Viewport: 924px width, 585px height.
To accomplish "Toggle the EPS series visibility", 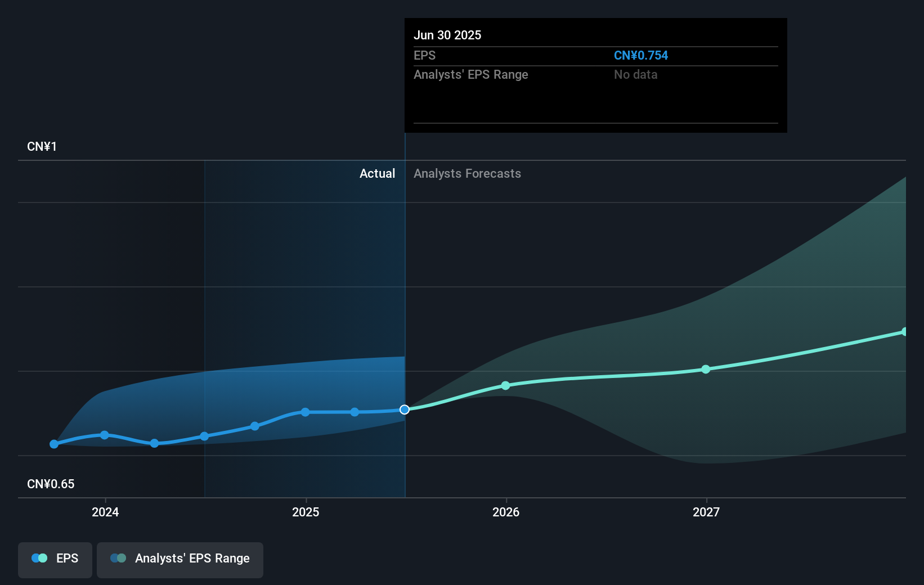I will point(55,560).
